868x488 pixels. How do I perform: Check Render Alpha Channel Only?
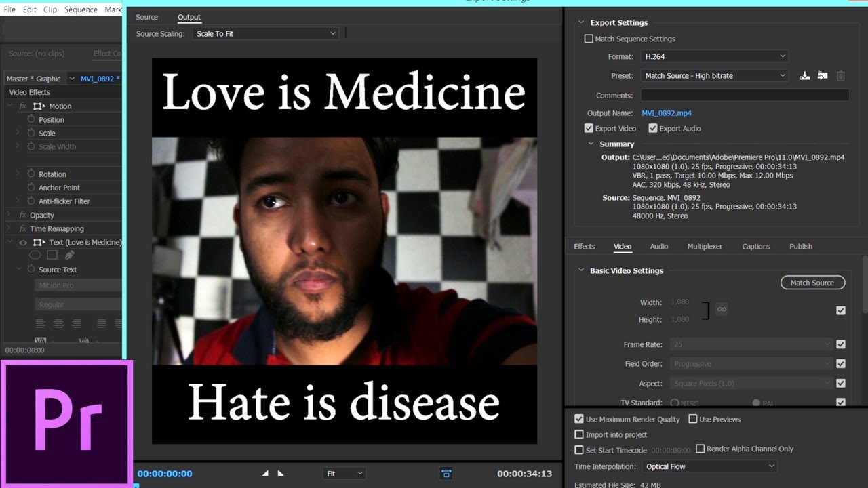click(701, 449)
